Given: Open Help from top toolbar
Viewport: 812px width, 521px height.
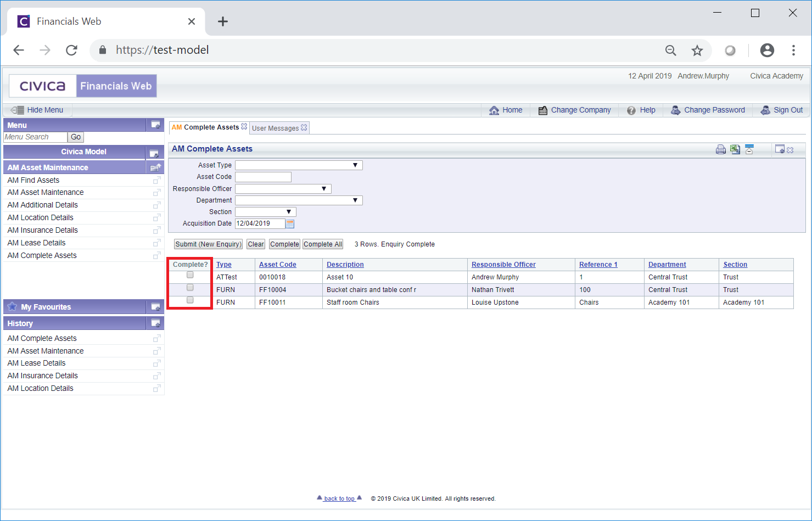Looking at the screenshot, I should coord(641,110).
